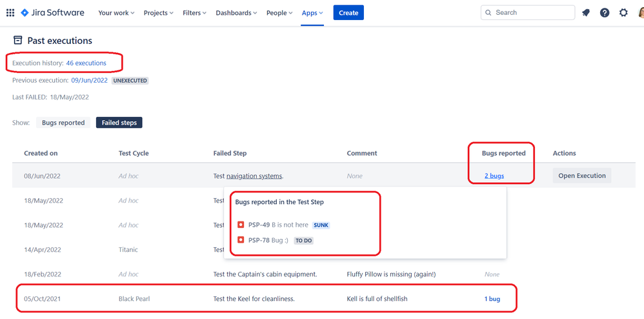Click the user profile avatar

641,13
